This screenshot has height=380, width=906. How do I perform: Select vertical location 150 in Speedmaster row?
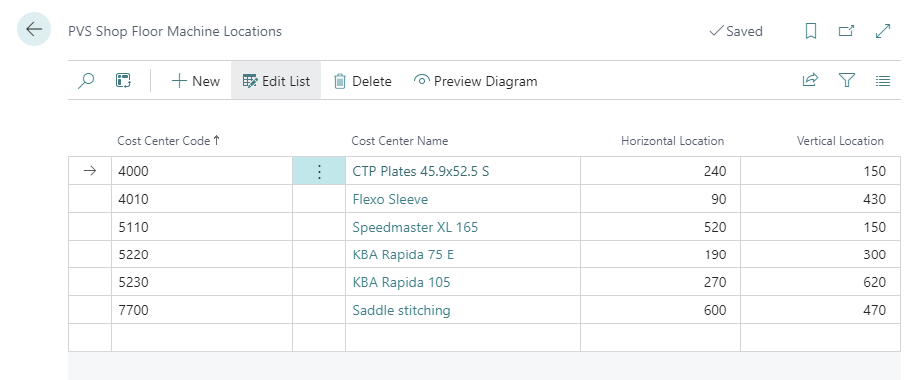click(x=820, y=227)
